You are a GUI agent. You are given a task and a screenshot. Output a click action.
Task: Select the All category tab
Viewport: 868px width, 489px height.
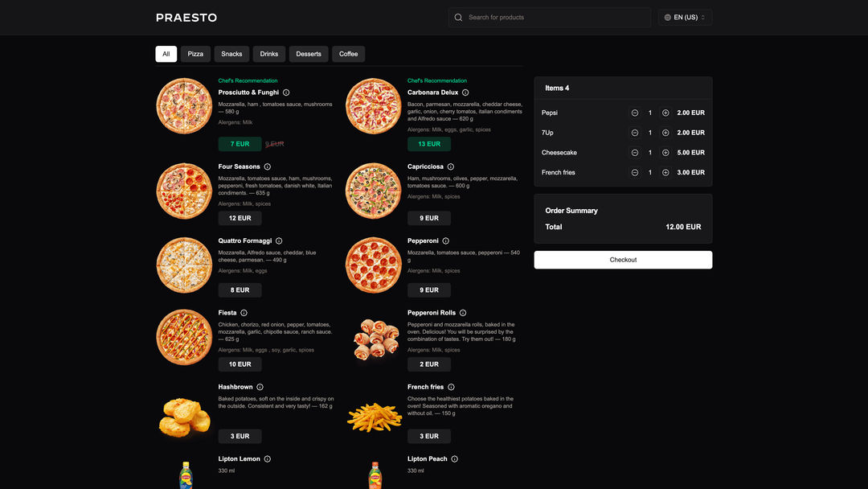pos(166,54)
